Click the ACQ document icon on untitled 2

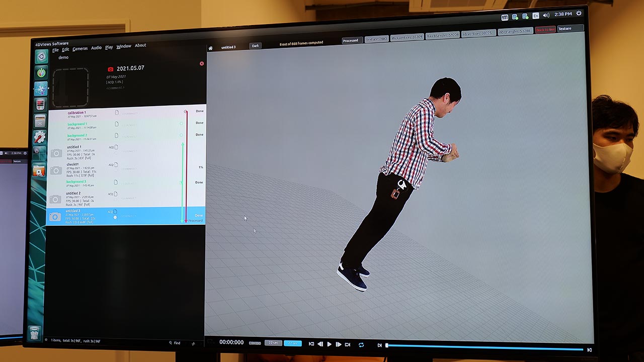[x=116, y=194]
